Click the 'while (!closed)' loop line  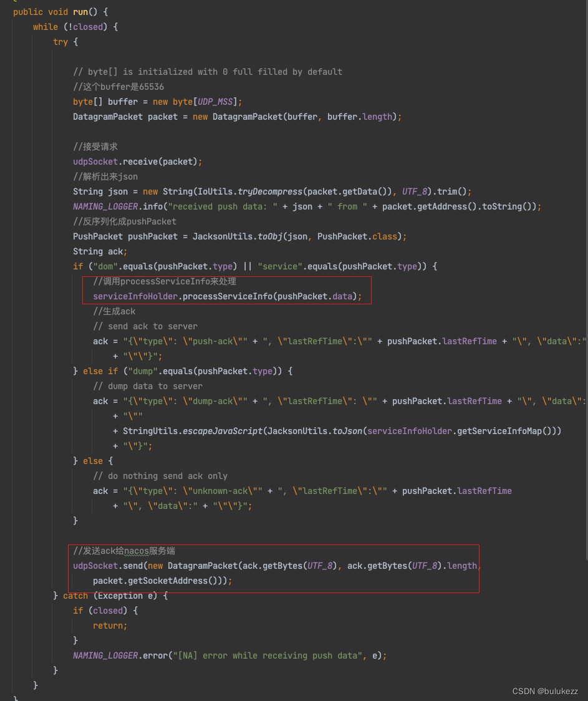[75, 27]
